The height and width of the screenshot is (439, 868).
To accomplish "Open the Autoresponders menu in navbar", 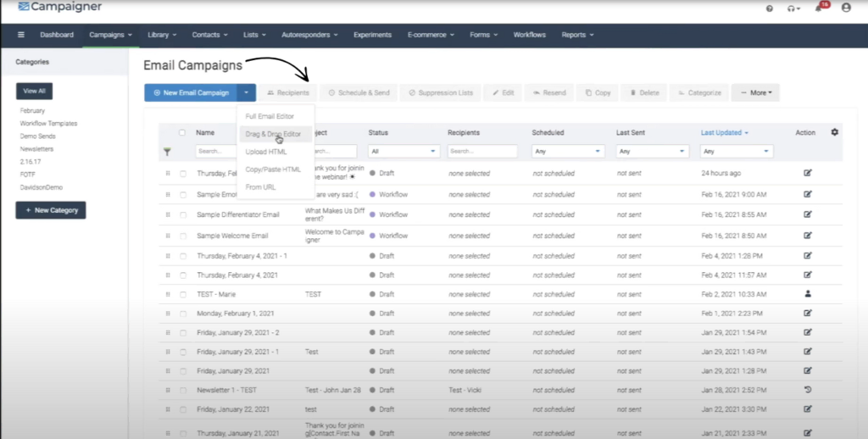I will point(309,35).
